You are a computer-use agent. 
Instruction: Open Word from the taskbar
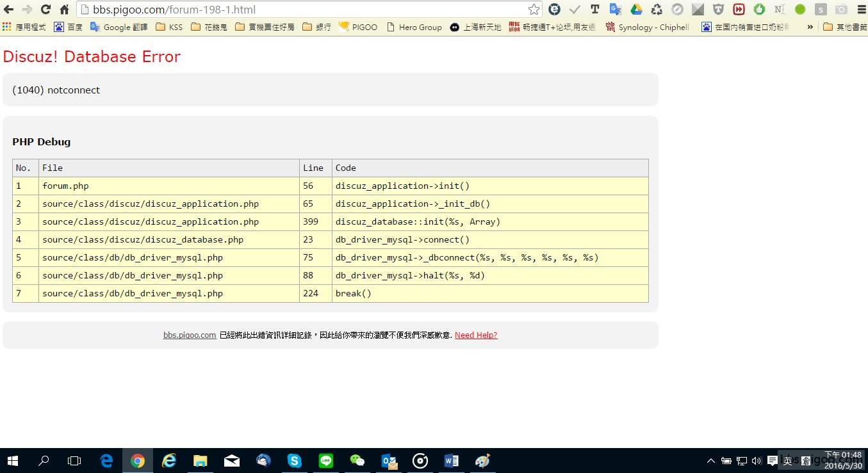click(x=452, y=461)
